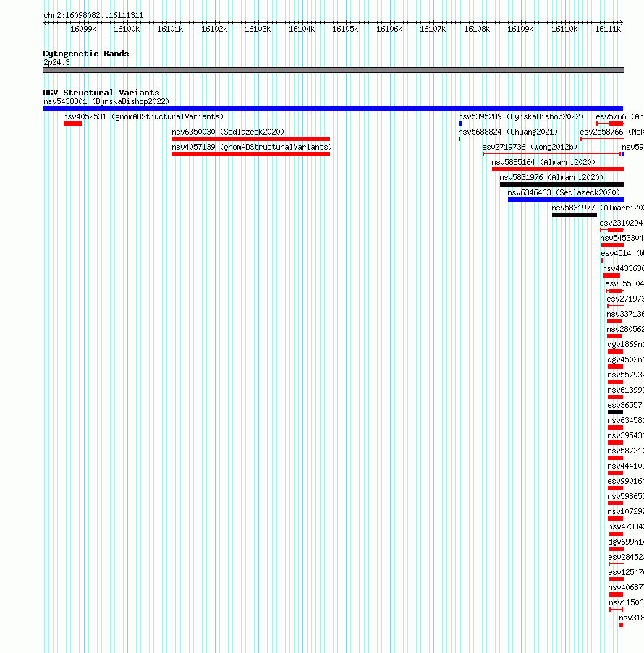Image resolution: width=644 pixels, height=653 pixels.
Task: Select the blue nsv6346463 variant bar
Action: coord(566,200)
